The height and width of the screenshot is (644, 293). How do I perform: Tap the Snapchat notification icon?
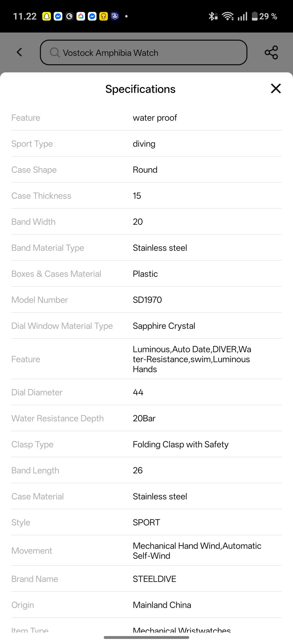click(46, 16)
